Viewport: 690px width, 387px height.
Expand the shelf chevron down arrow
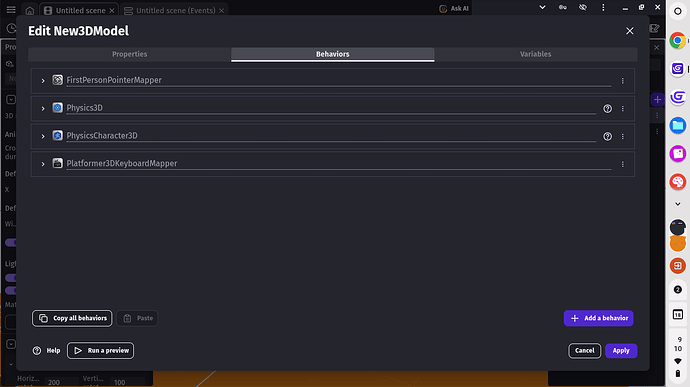pos(678,204)
